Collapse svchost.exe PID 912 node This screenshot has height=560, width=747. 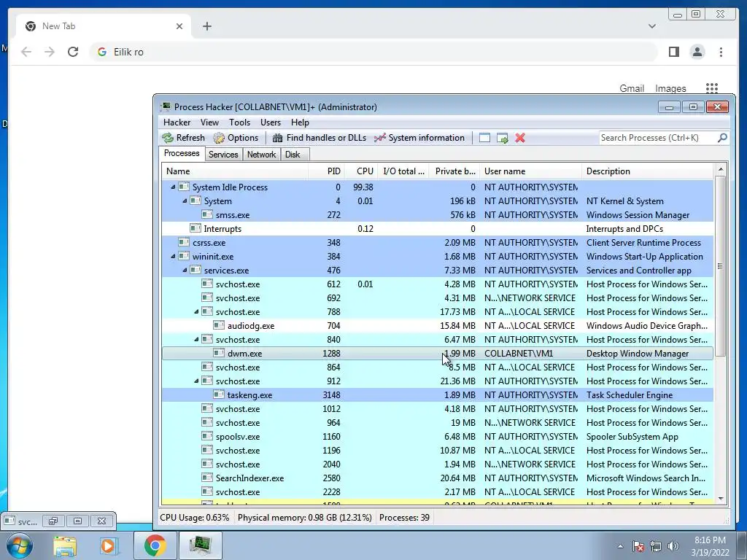point(196,381)
